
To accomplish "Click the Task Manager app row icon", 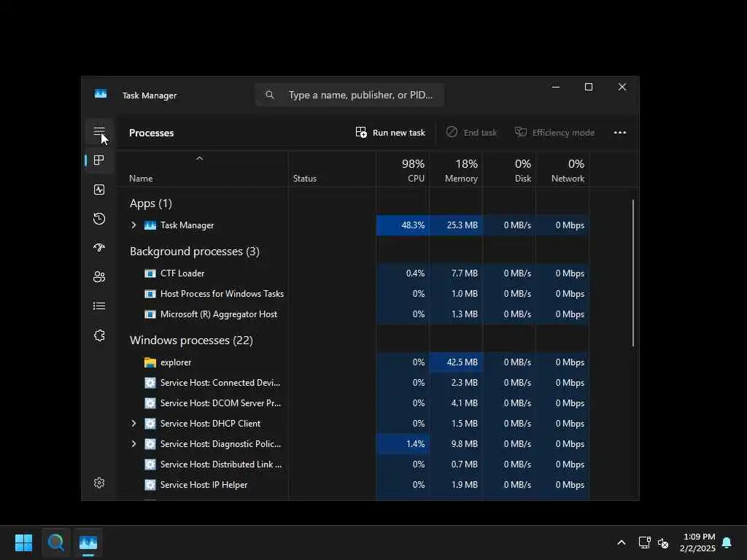I will coord(150,225).
